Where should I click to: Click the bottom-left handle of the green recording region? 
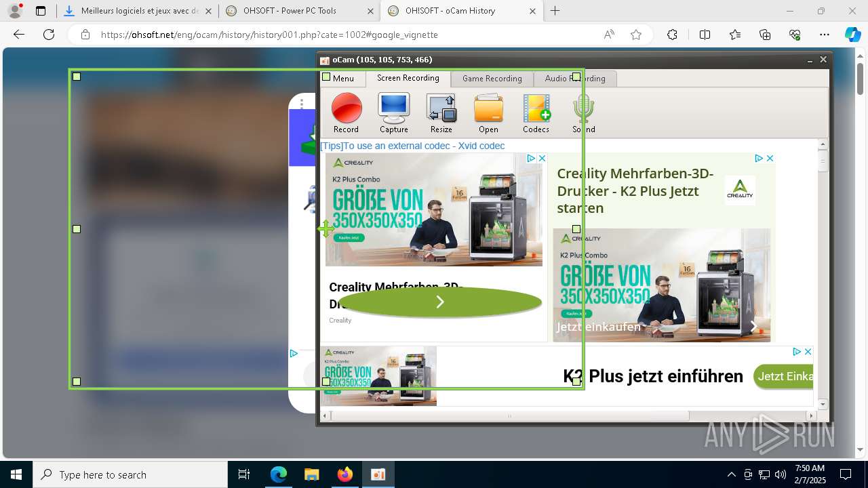pos(77,382)
